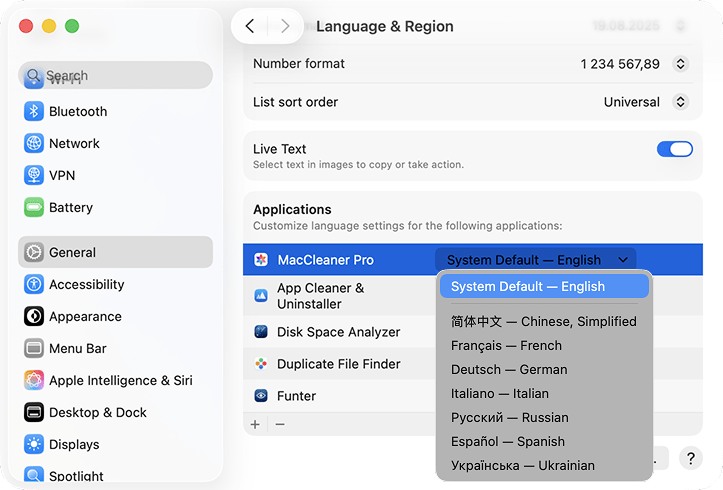Open Displays settings pane

pos(115,444)
